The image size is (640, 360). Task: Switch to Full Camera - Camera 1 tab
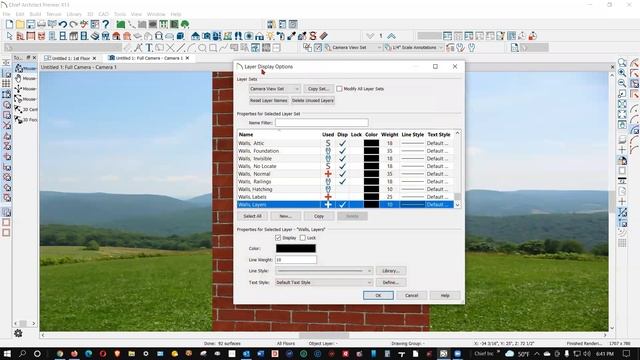149,58
